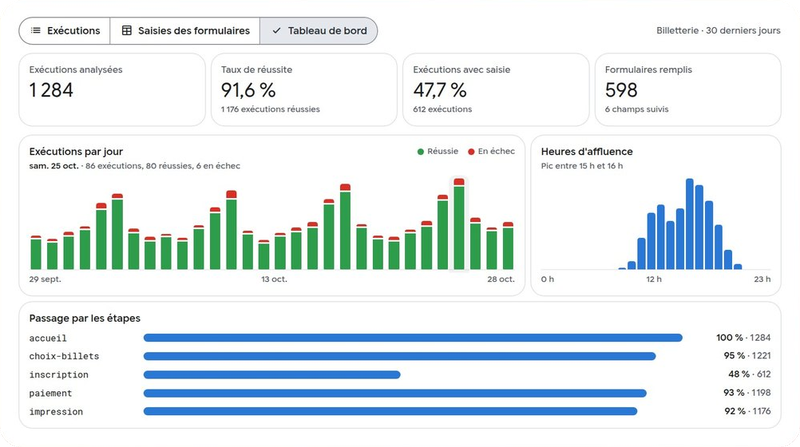Viewport: 800px width, 447px height.
Task: Switch to the Exécutions tab
Action: click(65, 31)
